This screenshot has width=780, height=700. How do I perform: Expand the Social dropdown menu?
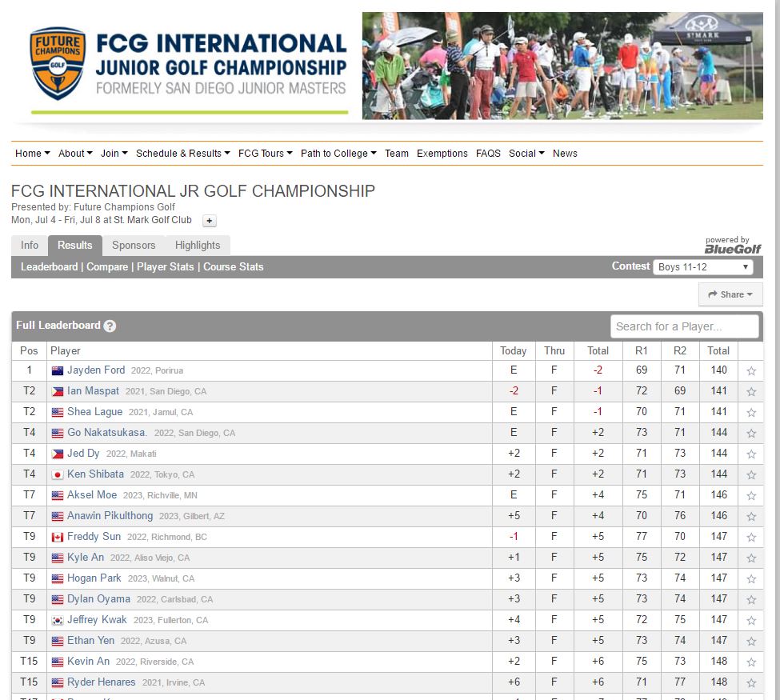coord(526,154)
